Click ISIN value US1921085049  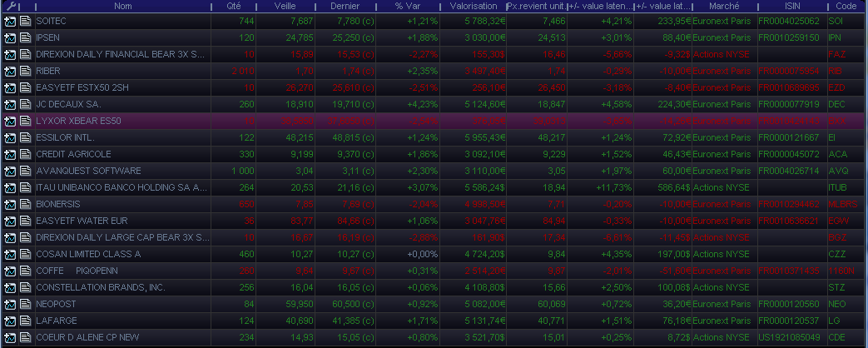tap(789, 337)
